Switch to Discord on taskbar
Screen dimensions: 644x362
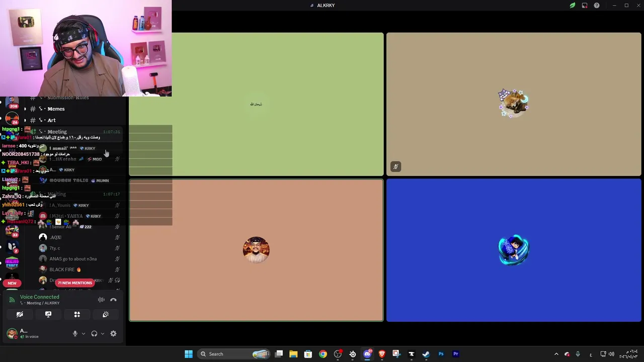click(367, 354)
